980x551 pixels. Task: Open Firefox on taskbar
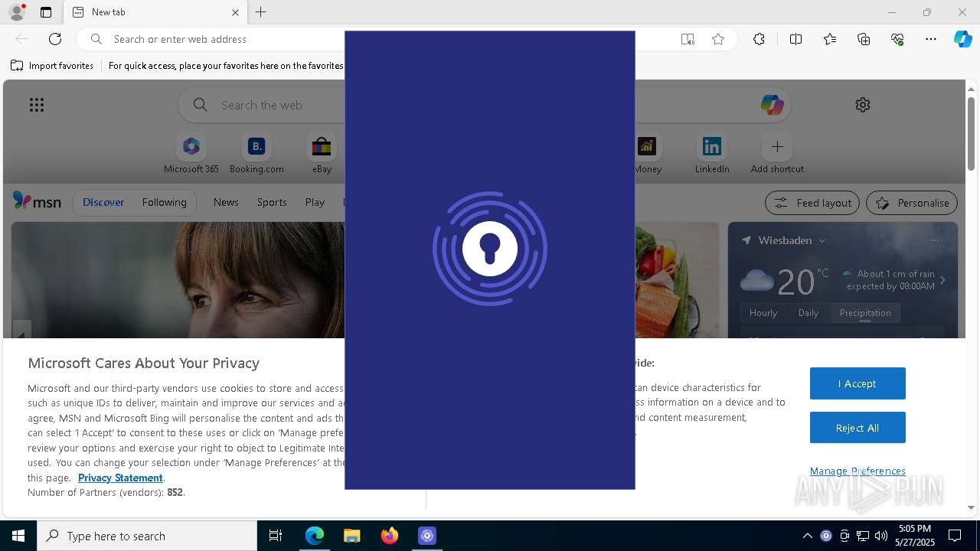(x=390, y=536)
